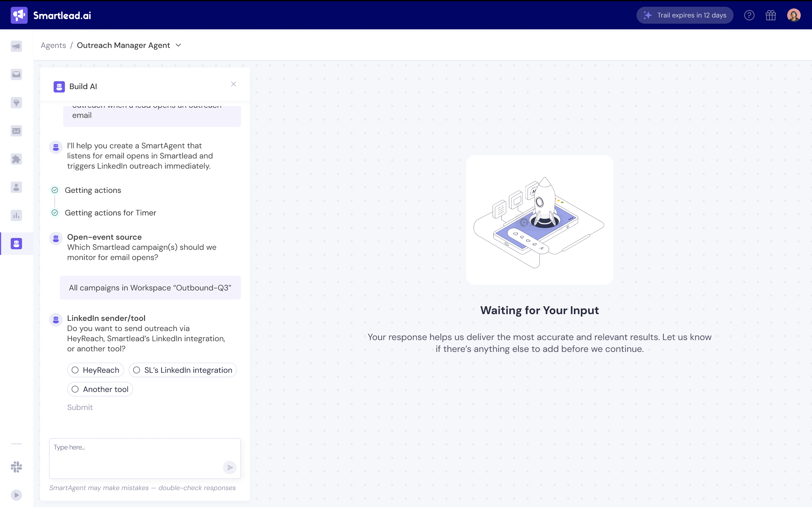Click the Build AI robot icon
The width and height of the screenshot is (812, 507).
[59, 87]
